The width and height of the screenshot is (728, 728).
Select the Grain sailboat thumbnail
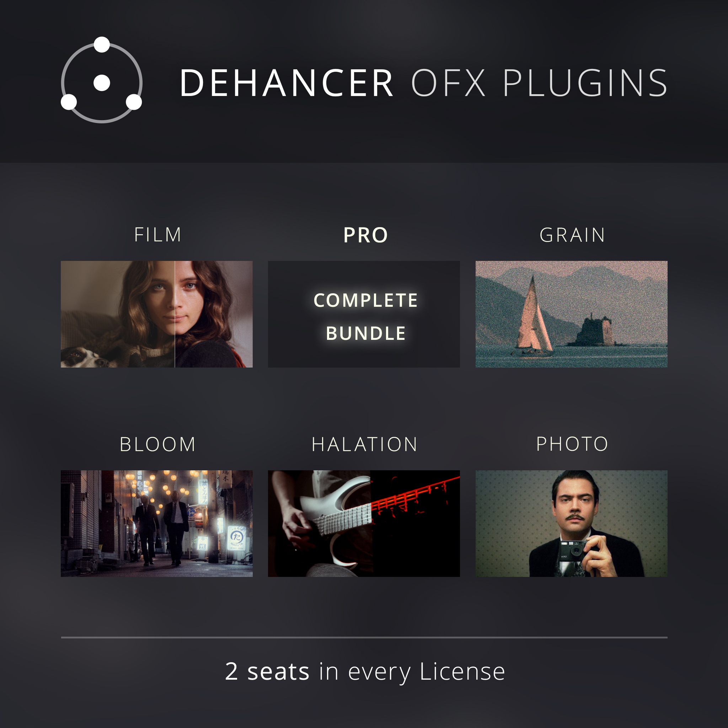571,314
